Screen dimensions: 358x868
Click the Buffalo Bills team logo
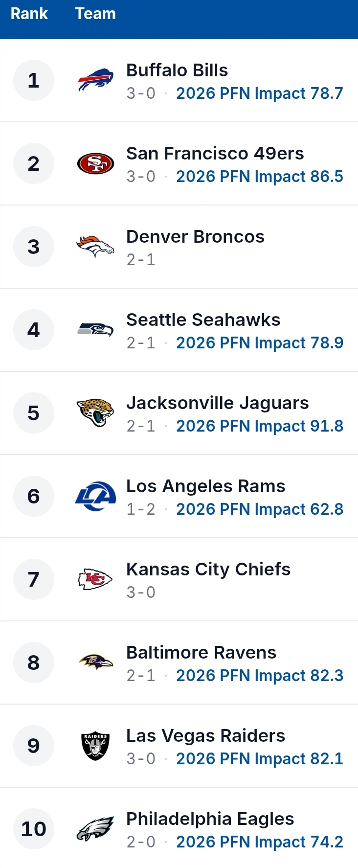pyautogui.click(x=95, y=80)
